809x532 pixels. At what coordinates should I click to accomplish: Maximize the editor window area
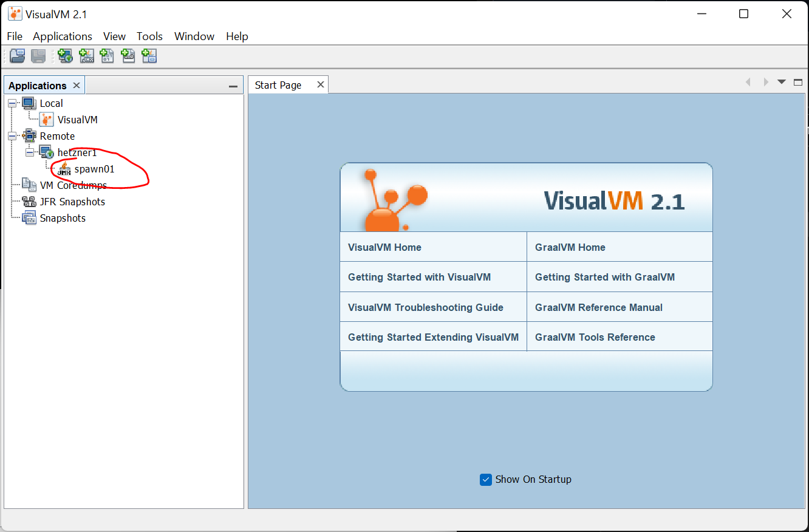(798, 82)
